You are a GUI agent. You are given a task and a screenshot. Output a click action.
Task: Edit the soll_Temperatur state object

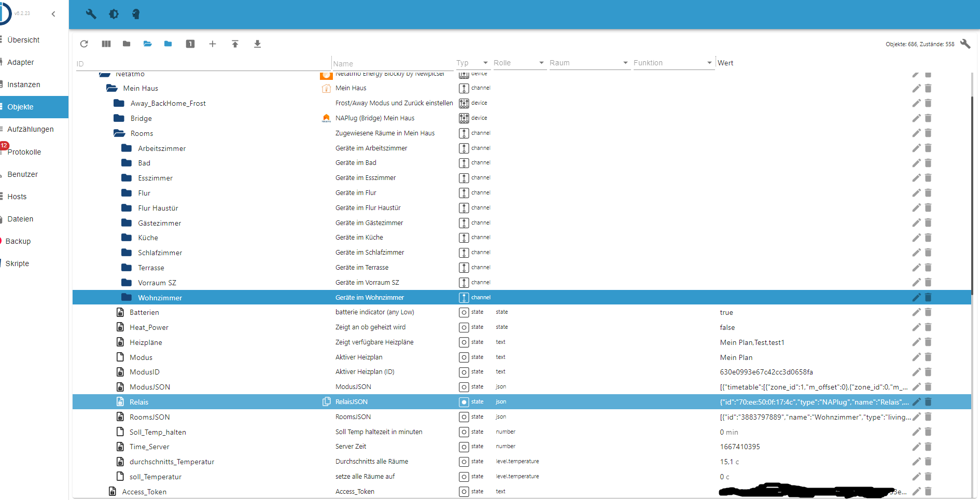(916, 477)
